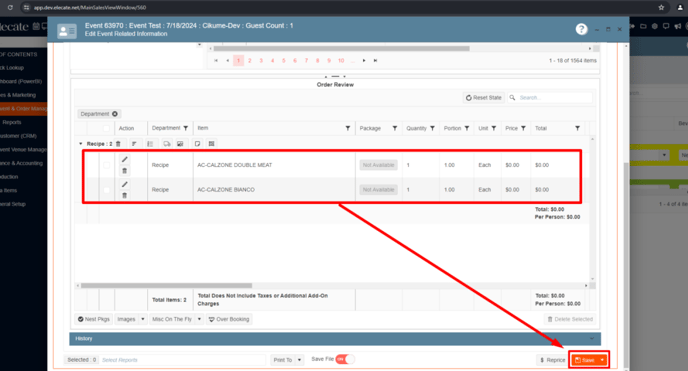Edit the AC-CALZONE DOUBLE MEAT row

[125, 160]
